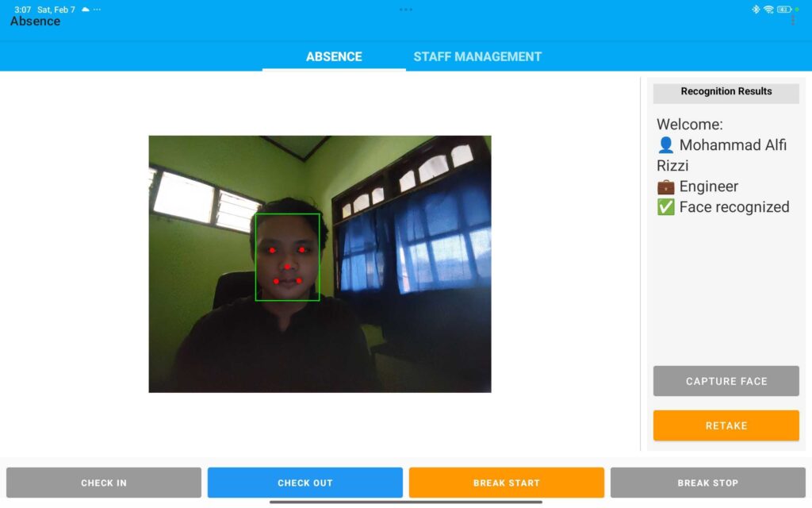Image resolution: width=812 pixels, height=508 pixels.
Task: Tap the person icon beside Mohammad Alfi
Action: coord(665,145)
